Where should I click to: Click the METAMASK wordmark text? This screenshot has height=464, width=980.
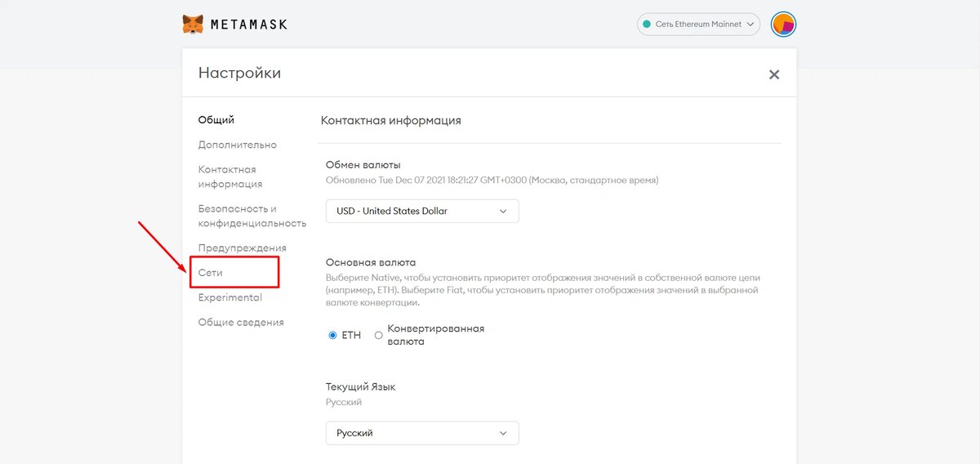[x=249, y=25]
